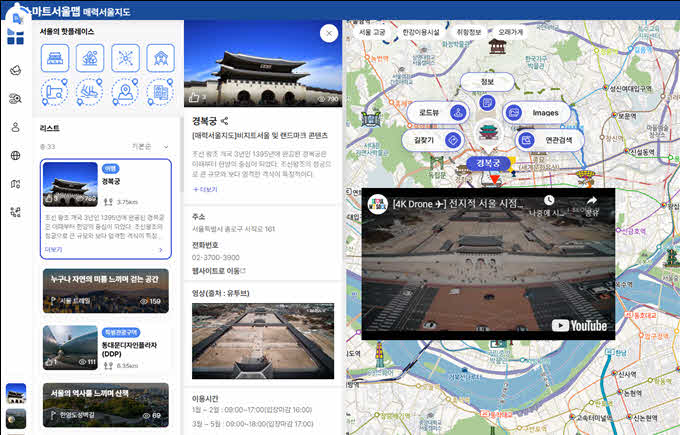Close the 경복궁 detail panel
Screen dimensions: 680x435
click(x=328, y=33)
